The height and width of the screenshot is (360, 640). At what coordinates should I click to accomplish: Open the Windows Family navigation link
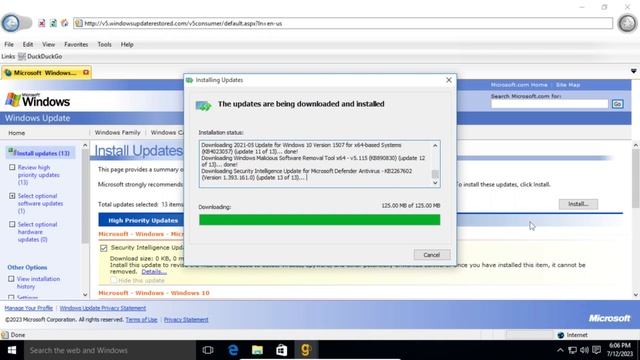coord(118,133)
